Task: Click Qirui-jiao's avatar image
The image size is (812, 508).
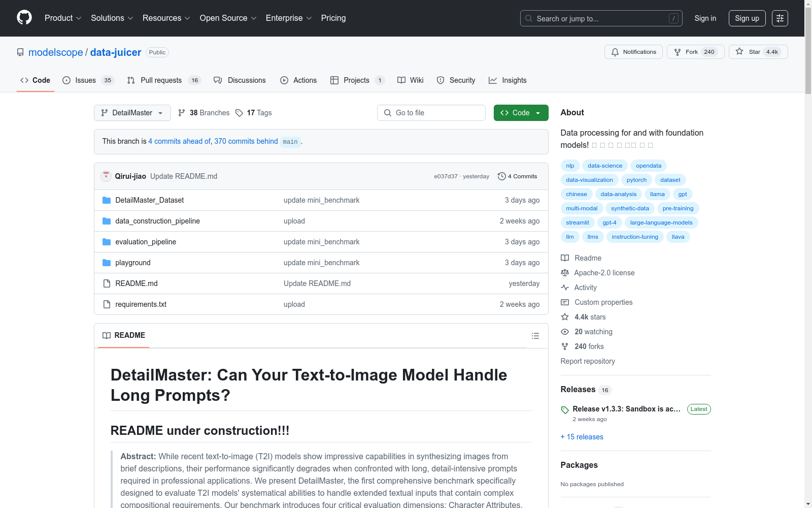Action: (106, 176)
